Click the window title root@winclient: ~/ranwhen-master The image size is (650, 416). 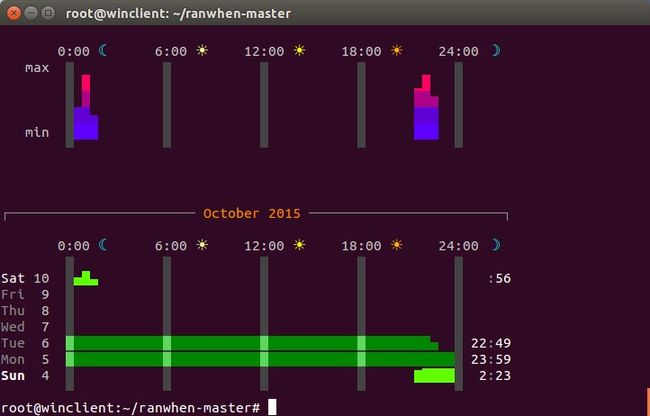[x=178, y=13]
